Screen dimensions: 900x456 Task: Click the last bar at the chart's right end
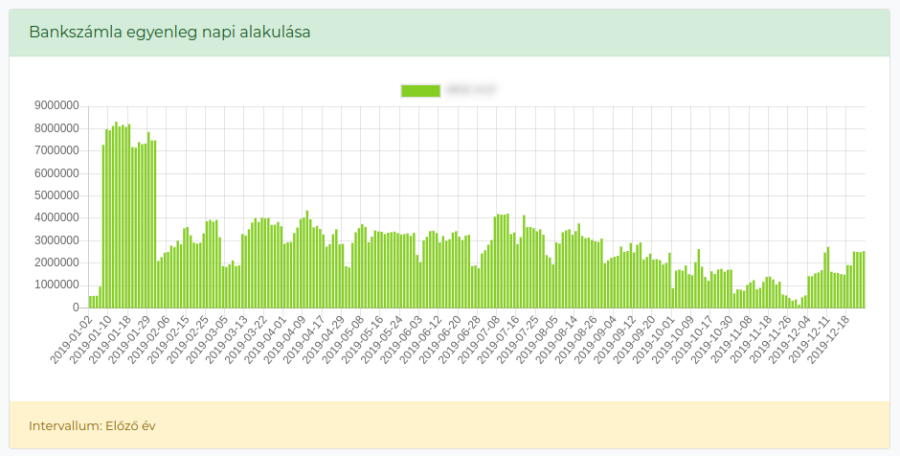(864, 280)
